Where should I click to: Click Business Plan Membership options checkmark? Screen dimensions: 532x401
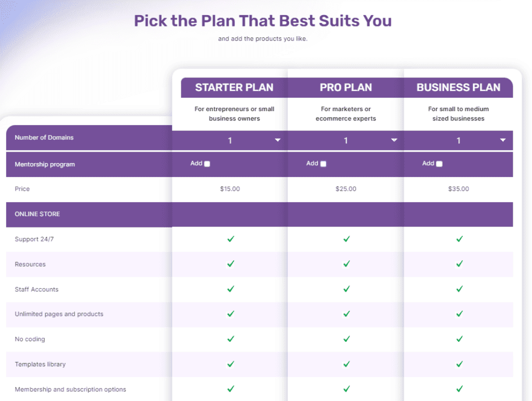(x=459, y=389)
